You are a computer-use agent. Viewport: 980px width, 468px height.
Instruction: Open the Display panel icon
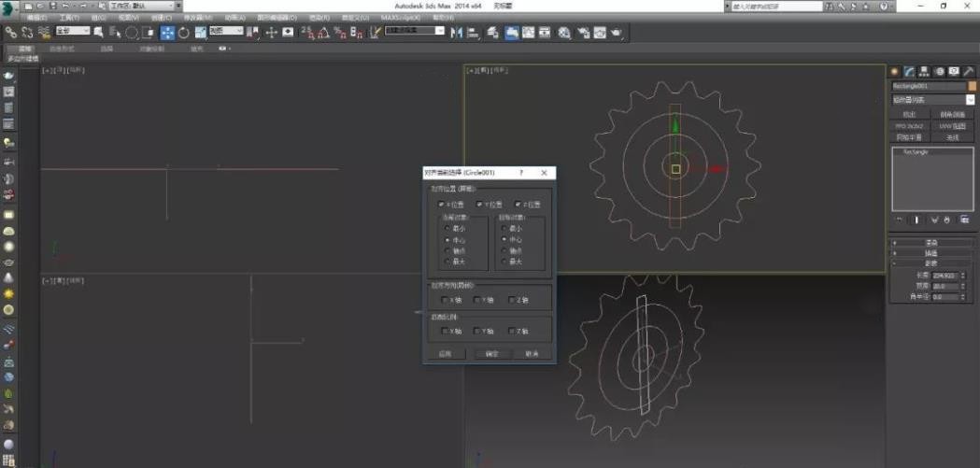coord(954,71)
